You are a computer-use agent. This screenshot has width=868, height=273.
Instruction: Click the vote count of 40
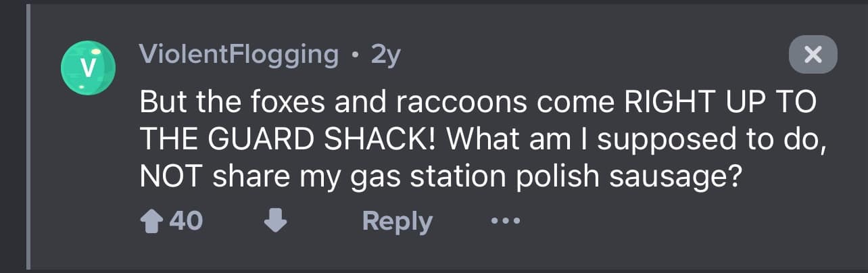point(185,221)
